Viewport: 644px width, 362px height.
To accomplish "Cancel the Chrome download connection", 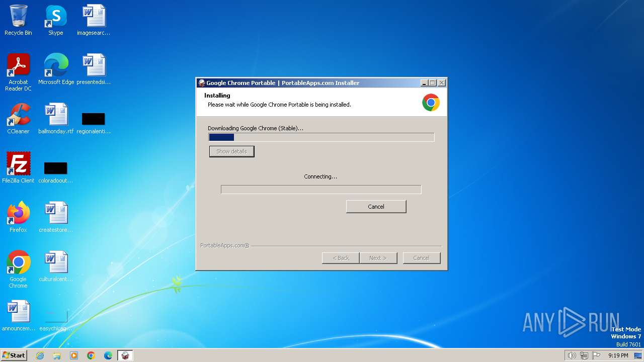I will pyautogui.click(x=376, y=207).
